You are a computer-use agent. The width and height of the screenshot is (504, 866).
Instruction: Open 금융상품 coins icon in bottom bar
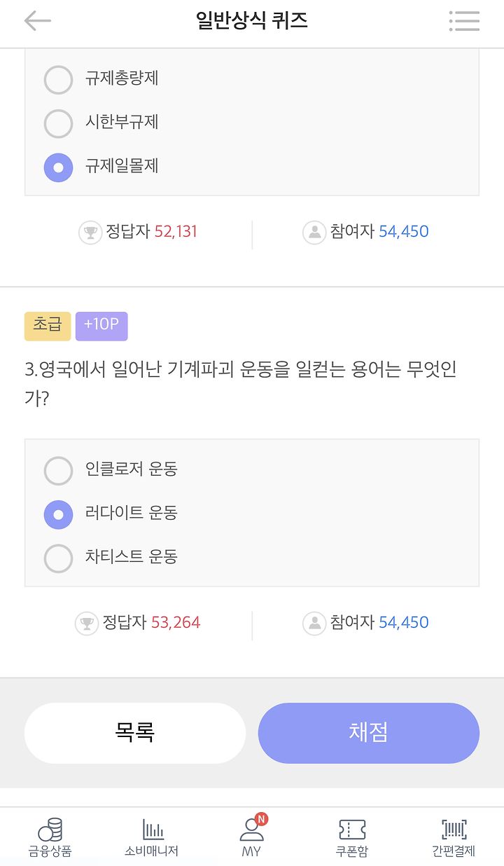(50, 830)
